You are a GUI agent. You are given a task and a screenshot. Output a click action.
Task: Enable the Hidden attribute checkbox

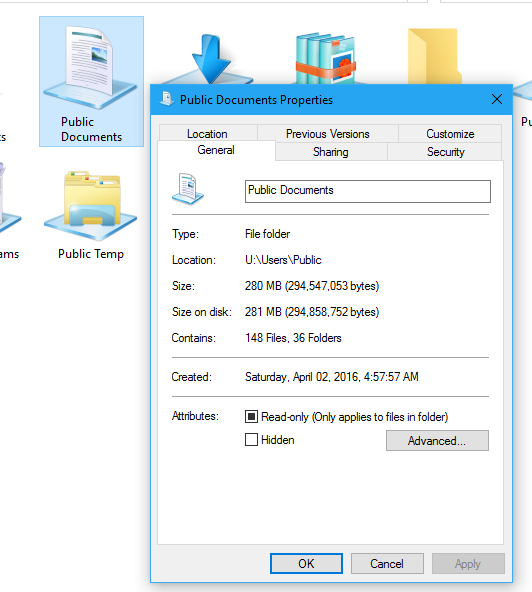coord(251,439)
